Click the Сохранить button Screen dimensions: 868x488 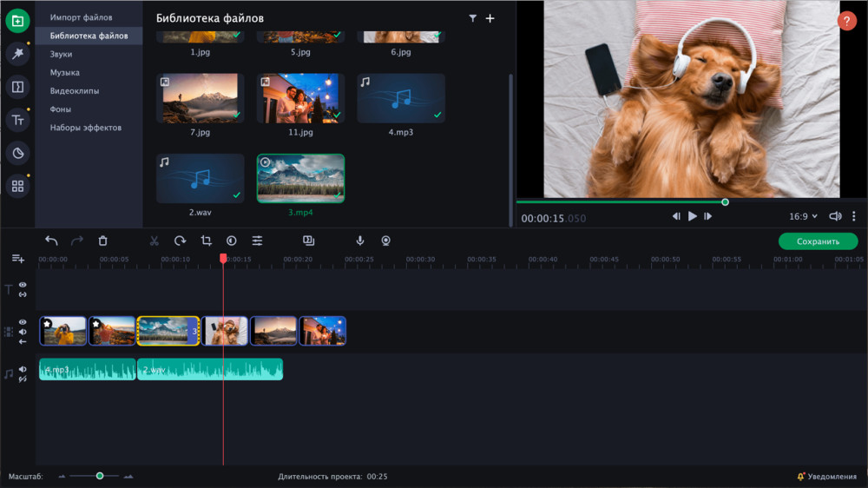click(818, 241)
